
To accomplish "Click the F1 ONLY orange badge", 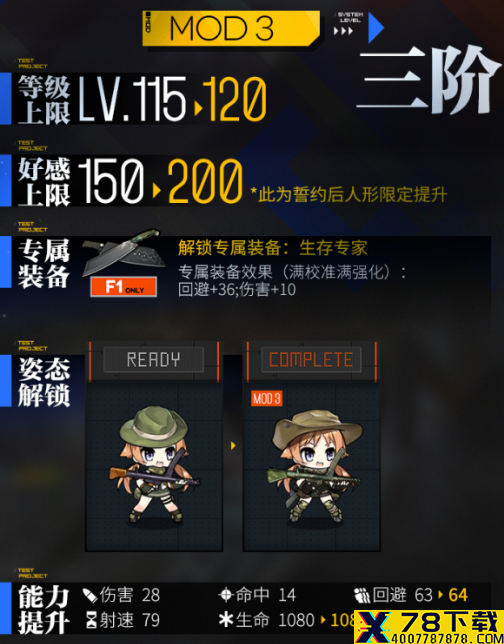I will click(x=124, y=287).
